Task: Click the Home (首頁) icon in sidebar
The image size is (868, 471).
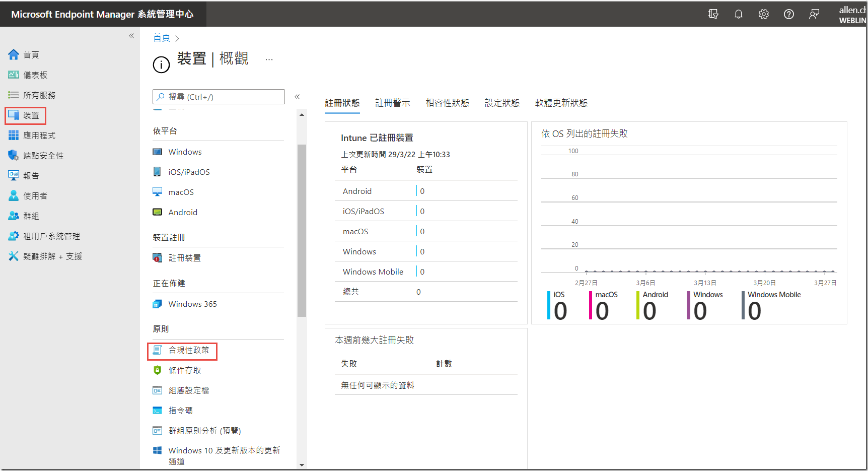Action: point(14,54)
